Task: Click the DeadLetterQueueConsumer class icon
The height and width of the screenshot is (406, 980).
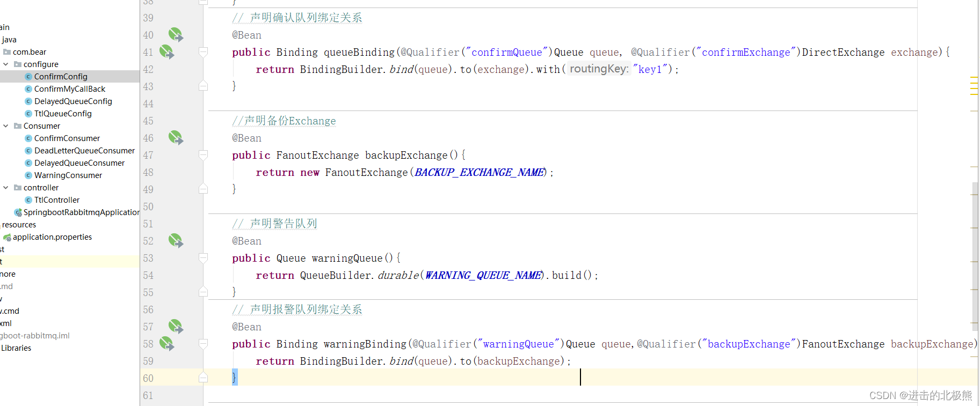Action: click(x=28, y=151)
